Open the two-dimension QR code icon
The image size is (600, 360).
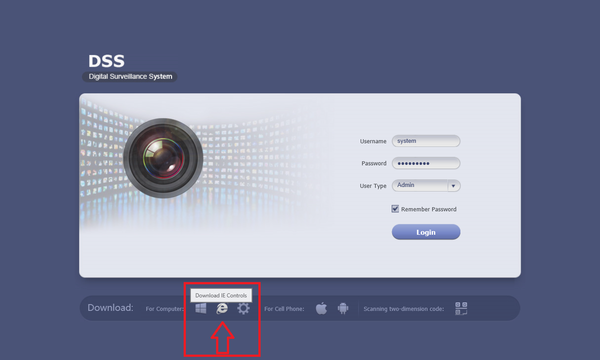click(461, 308)
